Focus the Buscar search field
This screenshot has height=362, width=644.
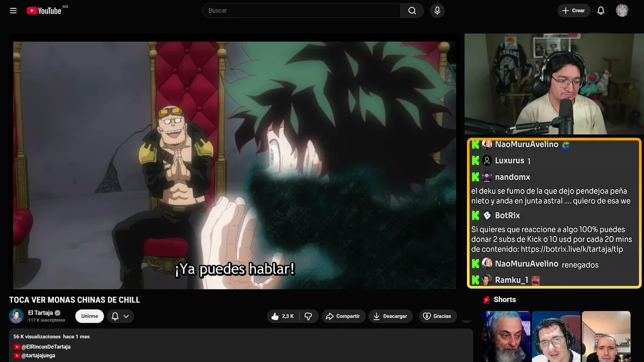301,11
